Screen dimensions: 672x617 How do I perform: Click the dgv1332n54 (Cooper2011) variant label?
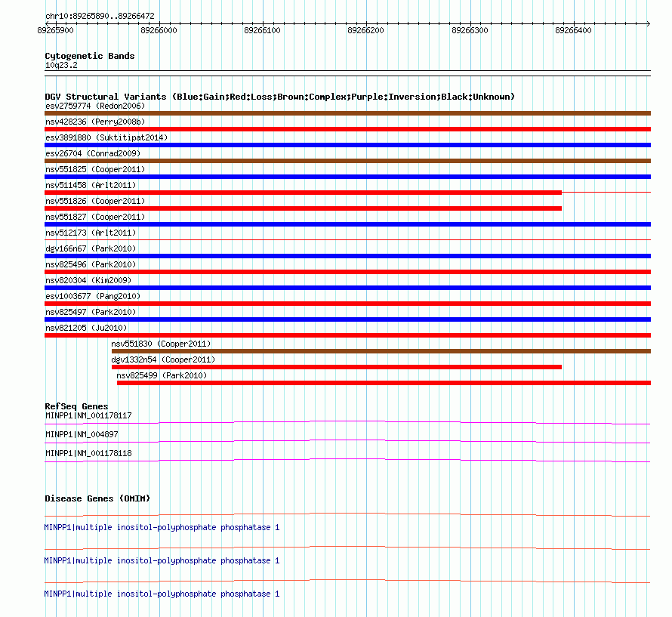pos(163,359)
